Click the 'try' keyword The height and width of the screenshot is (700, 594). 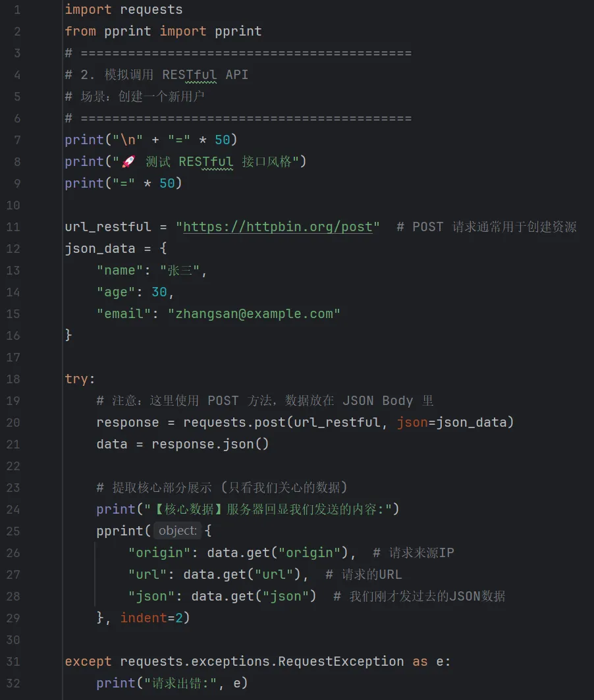(x=76, y=379)
